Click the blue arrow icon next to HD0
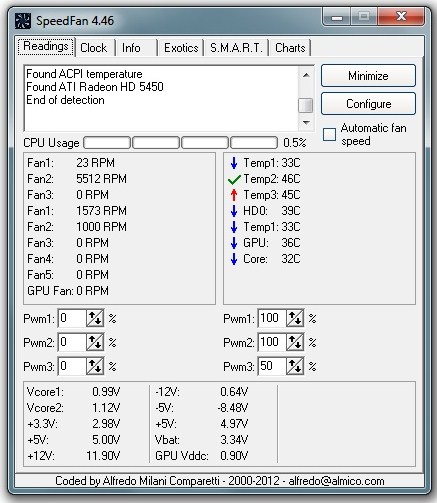This screenshot has height=503, width=437. 234,211
